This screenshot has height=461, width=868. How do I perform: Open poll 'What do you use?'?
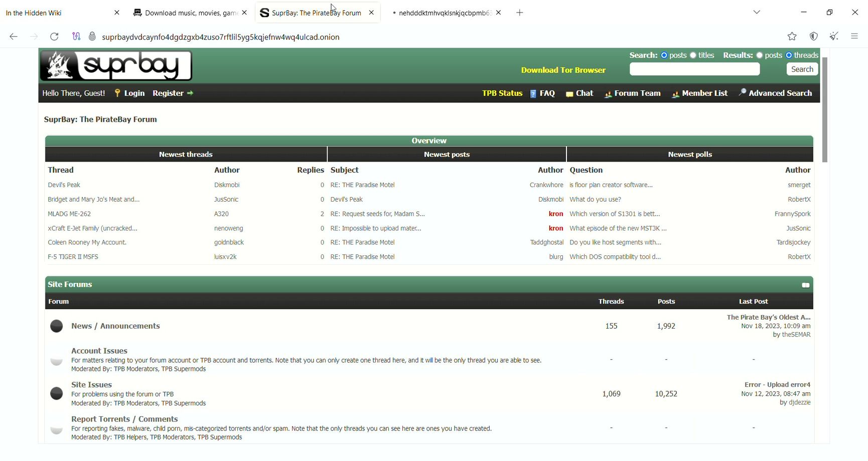595,200
